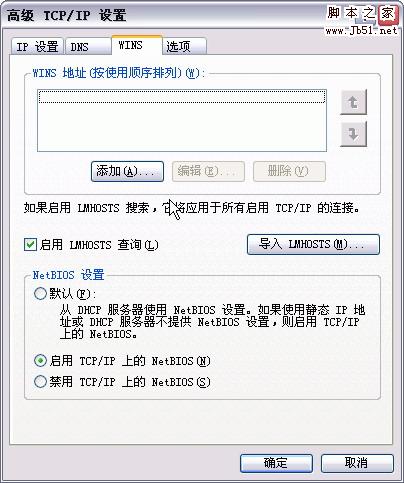Move WINS address down with arrow button

pos(353,134)
